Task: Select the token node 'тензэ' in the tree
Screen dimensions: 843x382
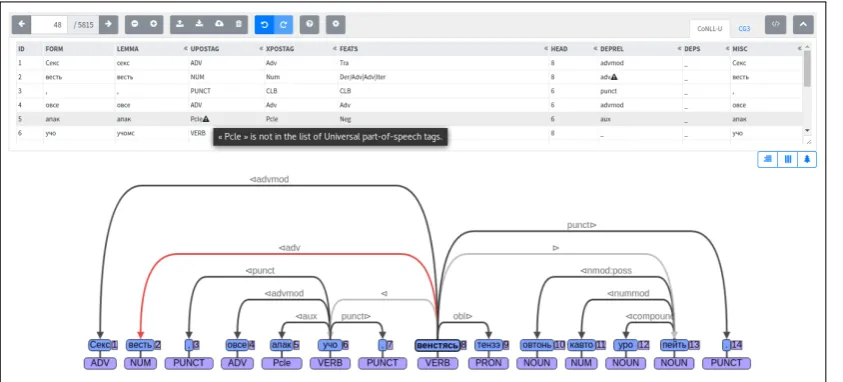Action: click(x=489, y=345)
